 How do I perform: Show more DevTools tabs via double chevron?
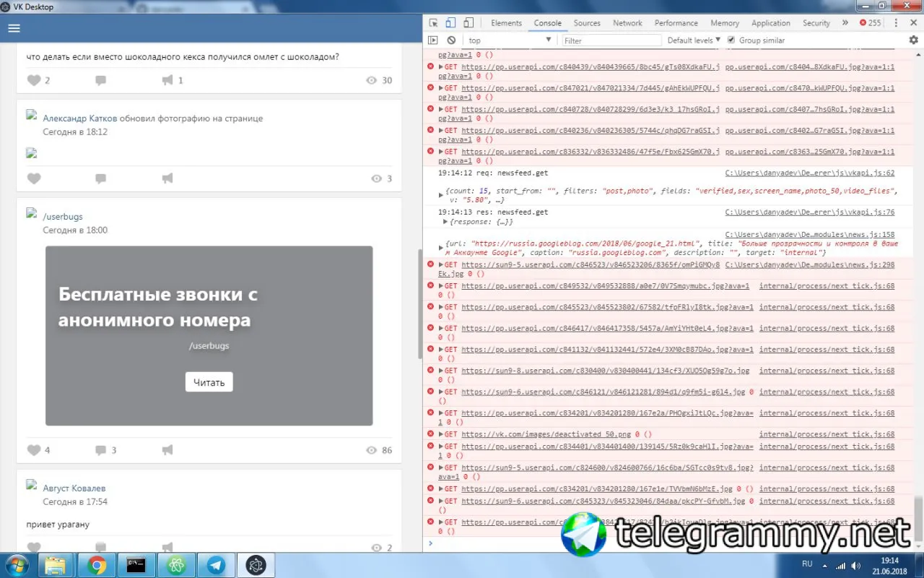click(x=845, y=23)
